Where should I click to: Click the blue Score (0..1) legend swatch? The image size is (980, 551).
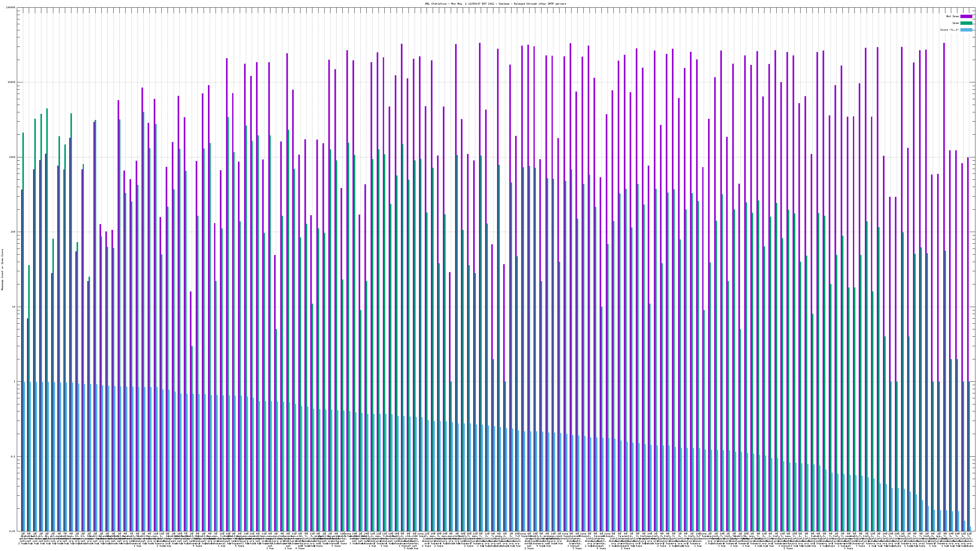(x=966, y=30)
